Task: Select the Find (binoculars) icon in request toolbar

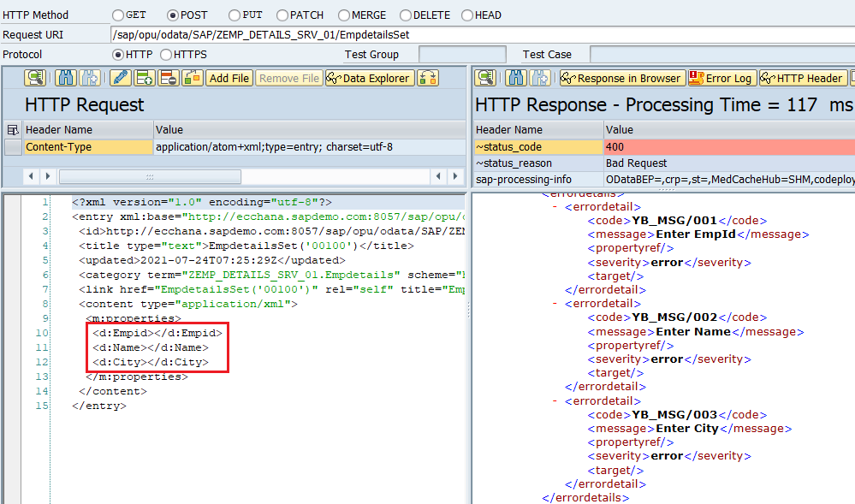Action: tap(65, 78)
